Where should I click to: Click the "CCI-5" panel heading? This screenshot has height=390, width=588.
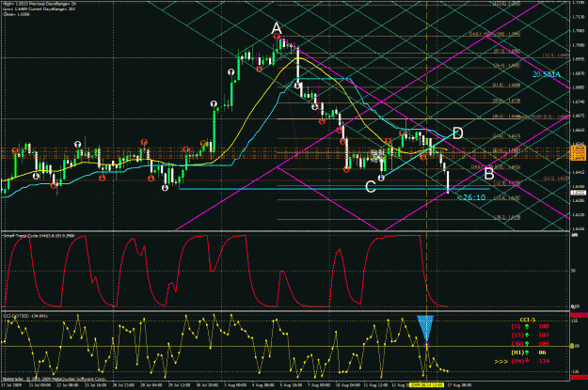[528, 320]
